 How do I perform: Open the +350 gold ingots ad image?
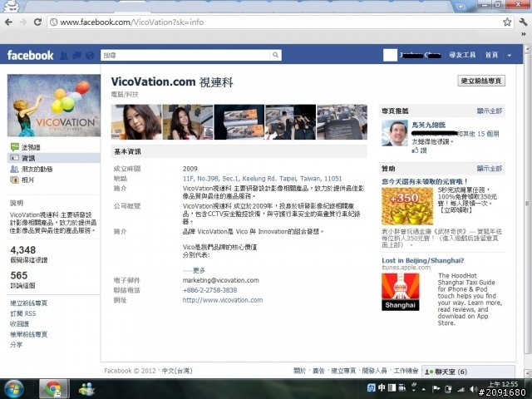407,206
